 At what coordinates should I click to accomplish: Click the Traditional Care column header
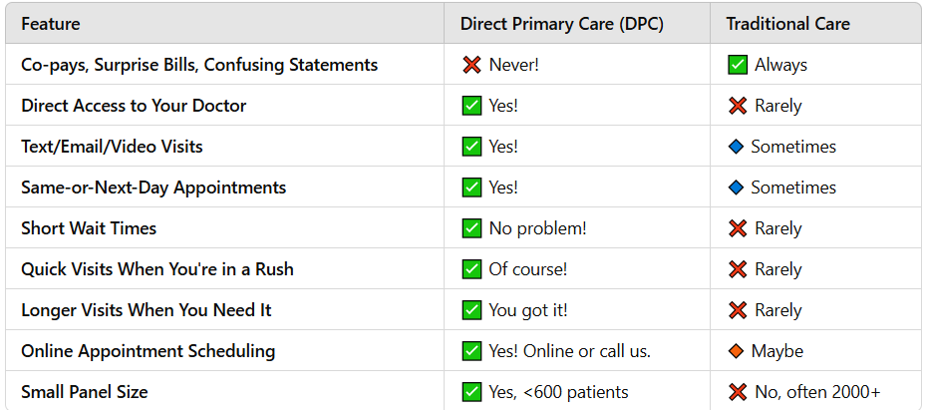(787, 24)
